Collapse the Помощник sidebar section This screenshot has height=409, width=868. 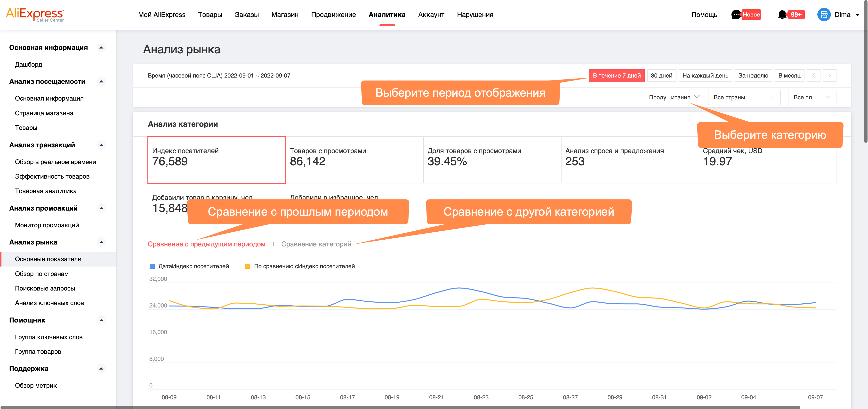[101, 320]
